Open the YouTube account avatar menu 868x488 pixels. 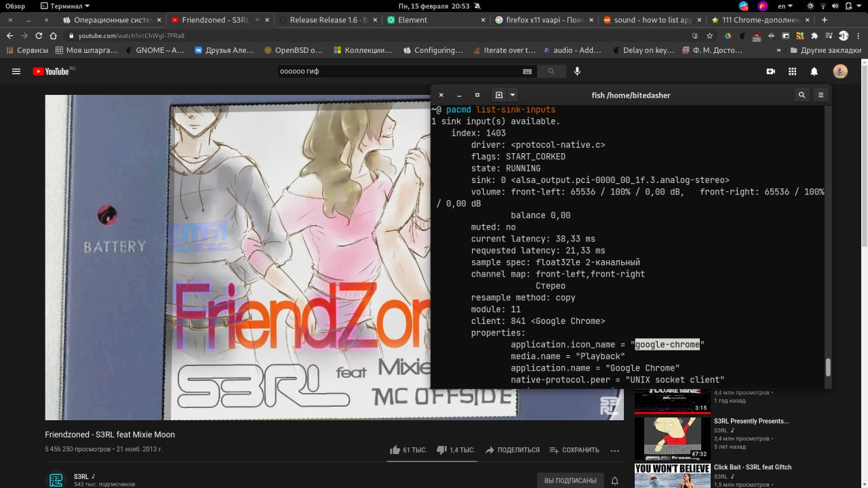840,71
